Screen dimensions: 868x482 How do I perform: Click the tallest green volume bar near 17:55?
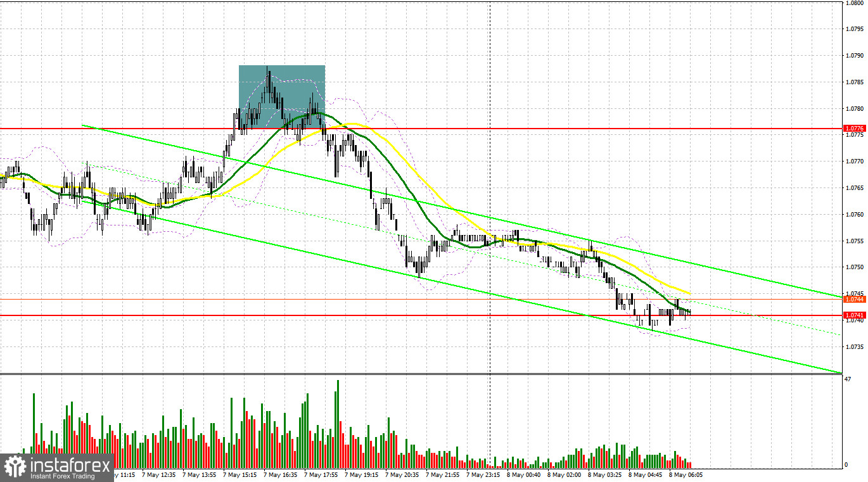click(x=338, y=422)
